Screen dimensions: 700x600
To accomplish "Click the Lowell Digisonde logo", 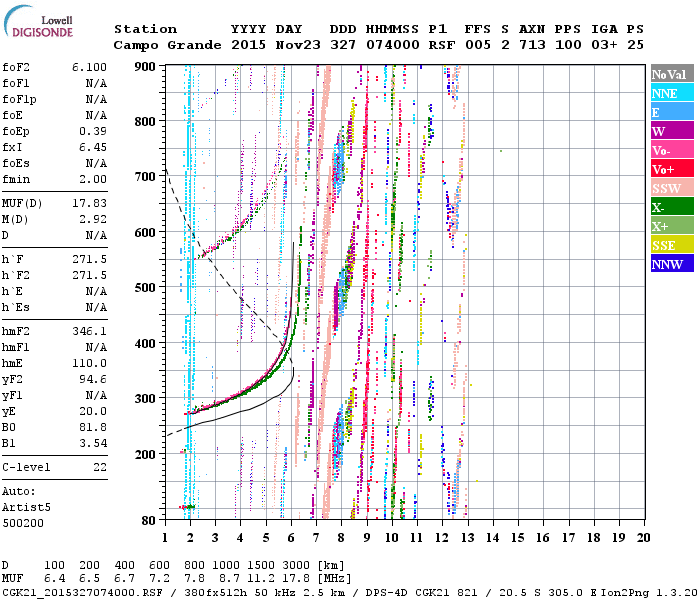I will click(x=38, y=21).
